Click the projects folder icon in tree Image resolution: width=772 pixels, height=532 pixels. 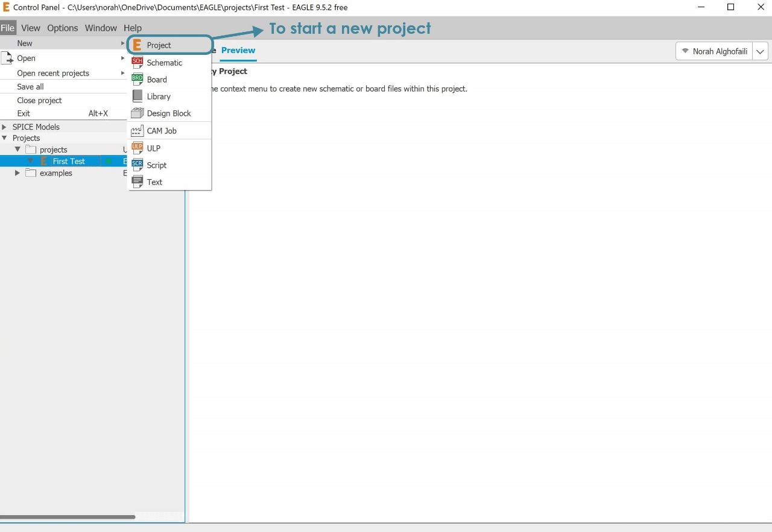[x=31, y=150]
